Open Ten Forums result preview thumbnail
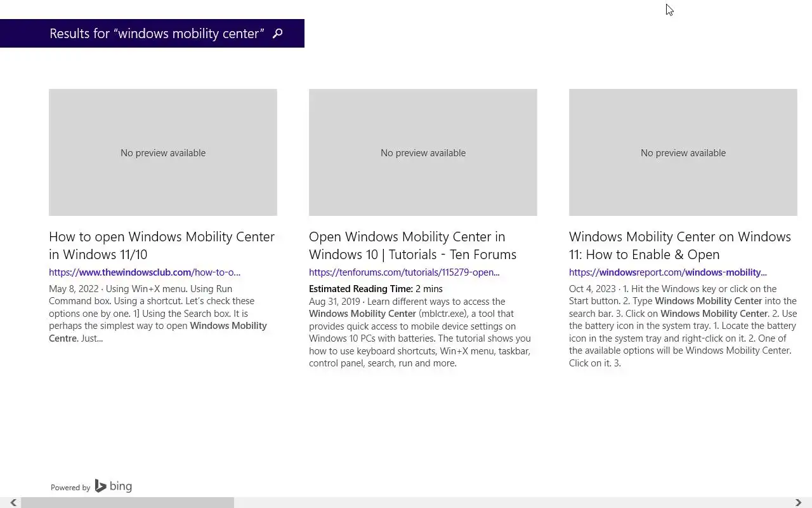812x508 pixels. click(423, 152)
